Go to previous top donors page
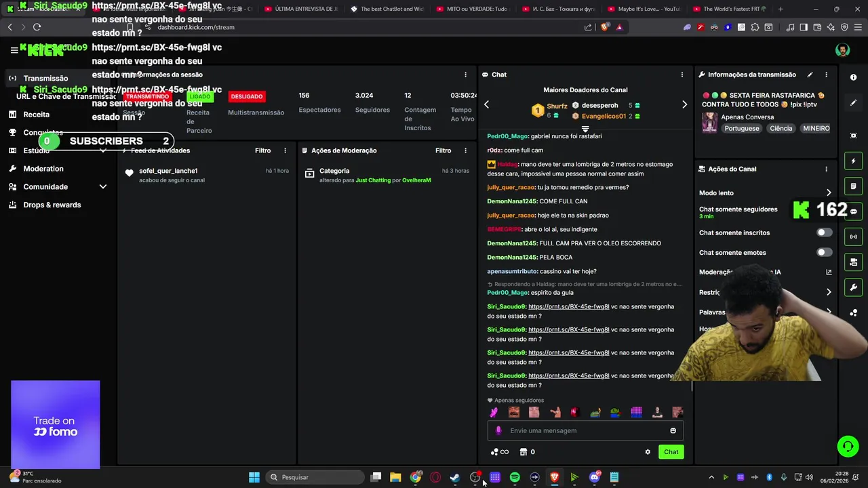This screenshot has height=488, width=868. coord(486,104)
